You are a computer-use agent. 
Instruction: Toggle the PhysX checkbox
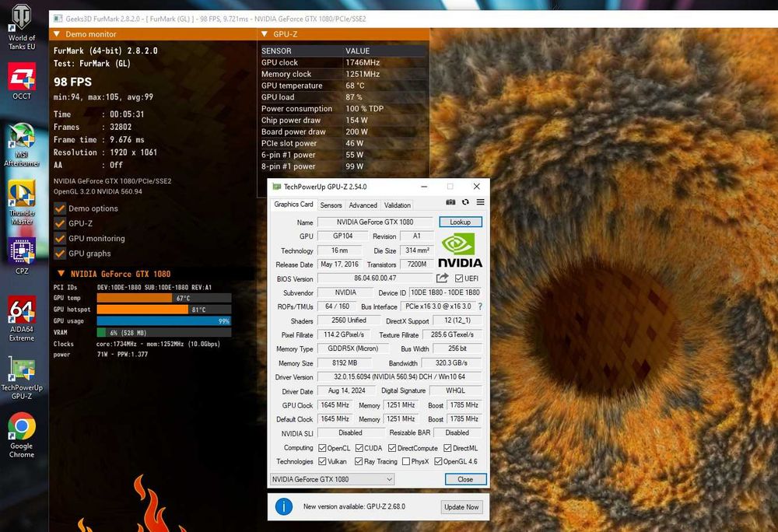406,461
